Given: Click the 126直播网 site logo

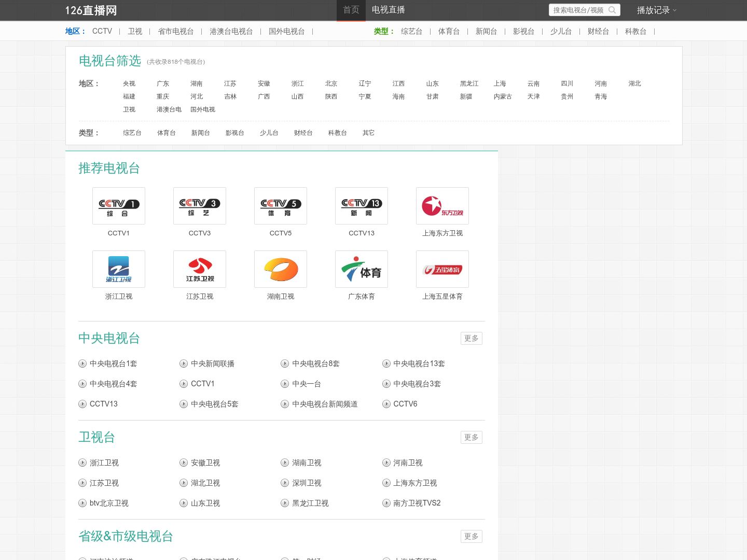Looking at the screenshot, I should click(91, 10).
